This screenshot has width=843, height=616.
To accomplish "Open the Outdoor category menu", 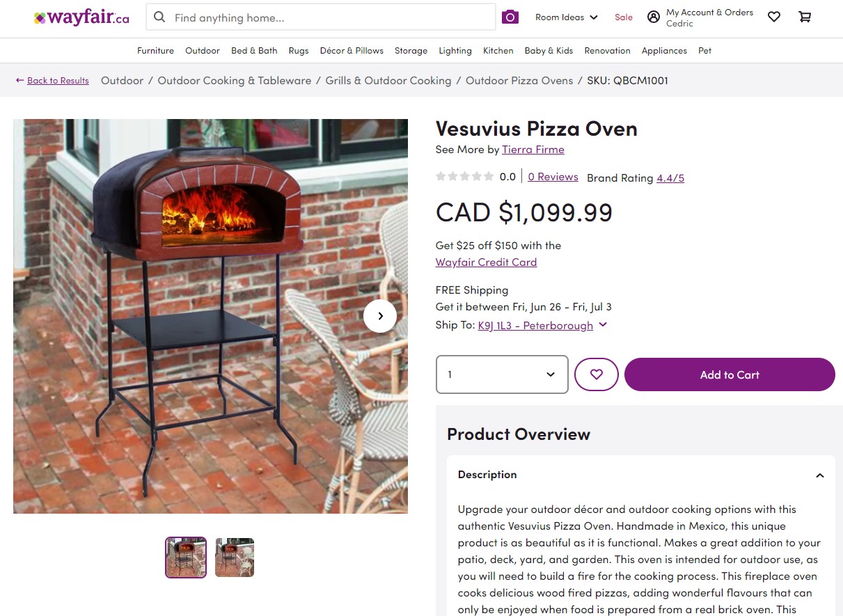I will tap(203, 51).
